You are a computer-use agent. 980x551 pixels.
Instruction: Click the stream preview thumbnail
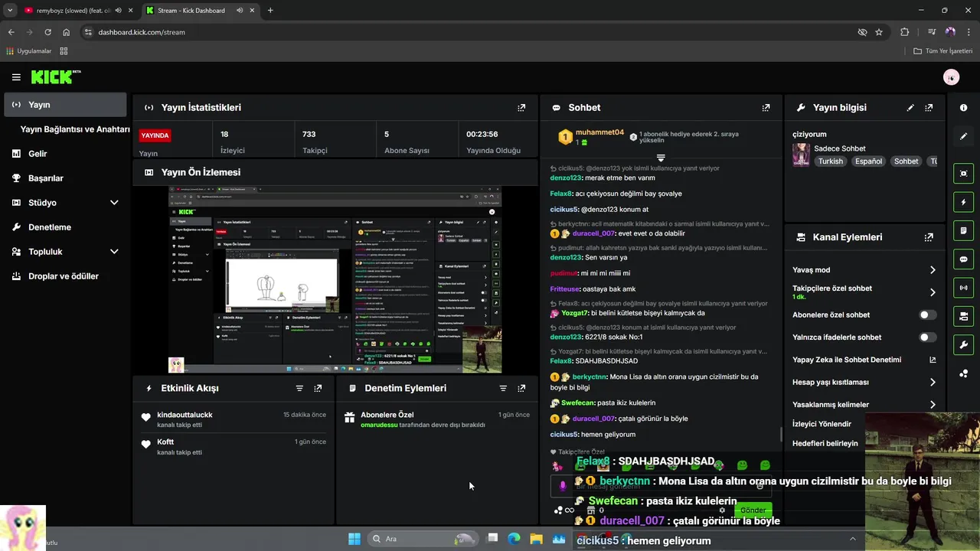pos(335,279)
